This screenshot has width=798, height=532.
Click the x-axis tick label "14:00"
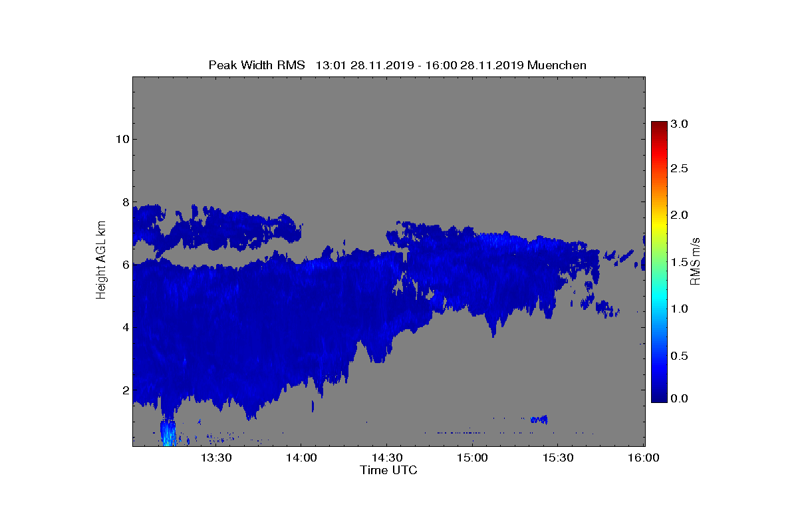tap(301, 458)
